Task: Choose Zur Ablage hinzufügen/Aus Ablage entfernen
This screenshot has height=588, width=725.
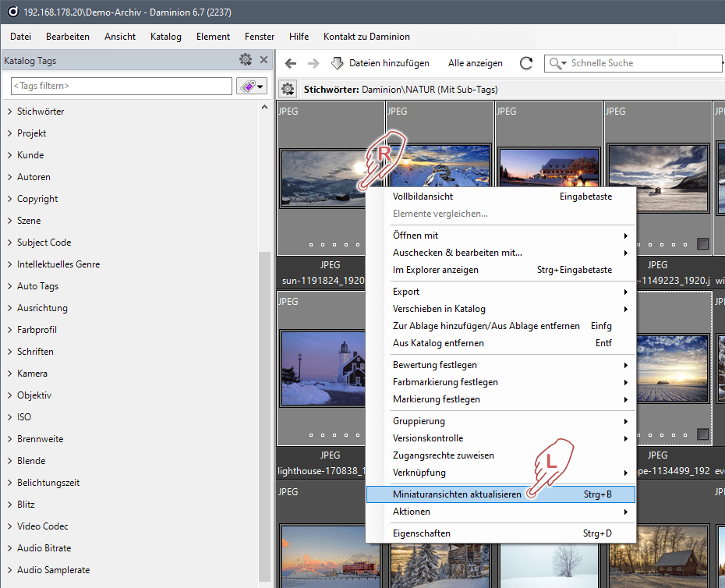Action: (500, 326)
